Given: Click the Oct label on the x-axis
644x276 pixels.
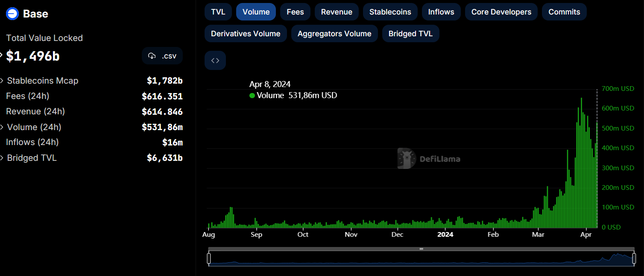Looking at the screenshot, I should point(303,235).
